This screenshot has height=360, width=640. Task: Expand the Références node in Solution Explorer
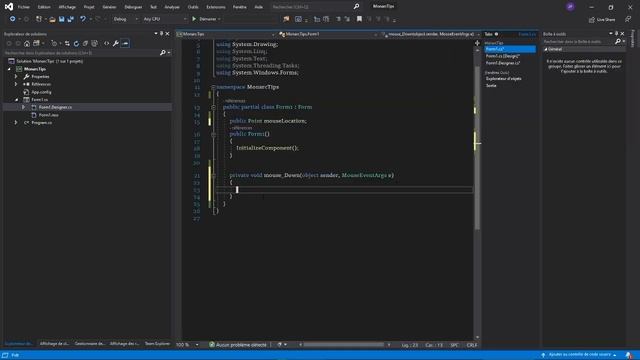click(16, 84)
